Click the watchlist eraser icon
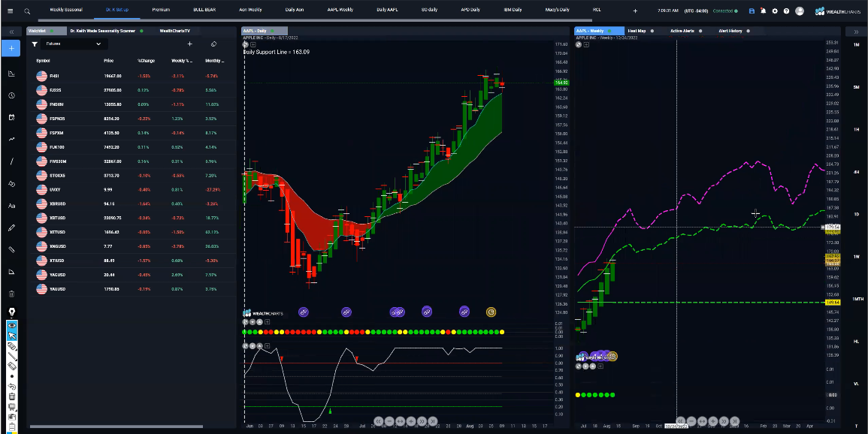Image resolution: width=868 pixels, height=434 pixels. pyautogui.click(x=213, y=44)
